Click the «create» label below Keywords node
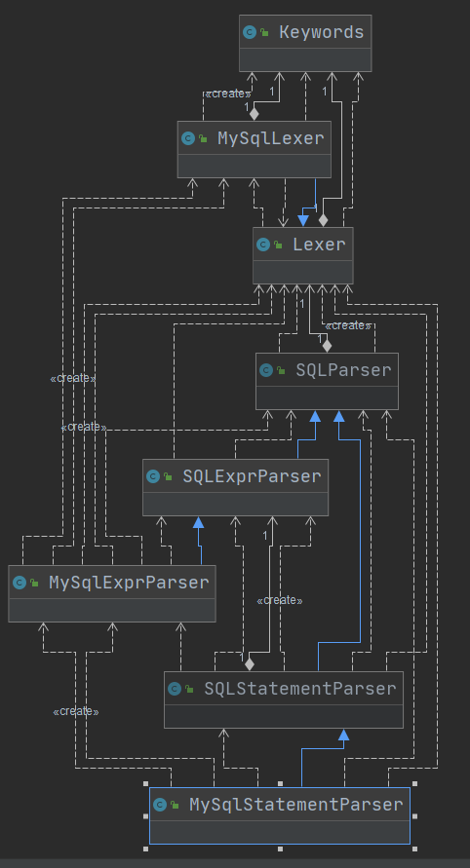 coord(228,94)
